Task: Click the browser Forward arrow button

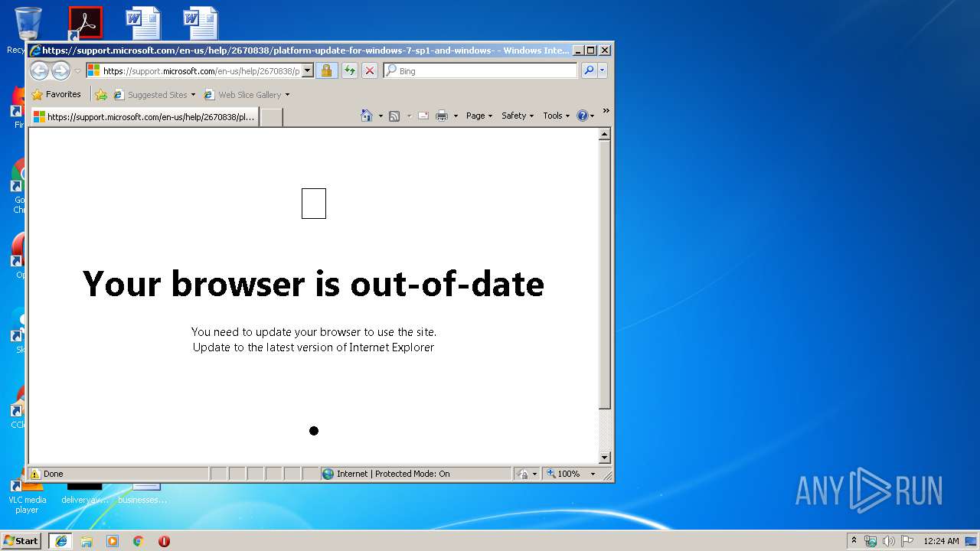Action: (x=60, y=70)
